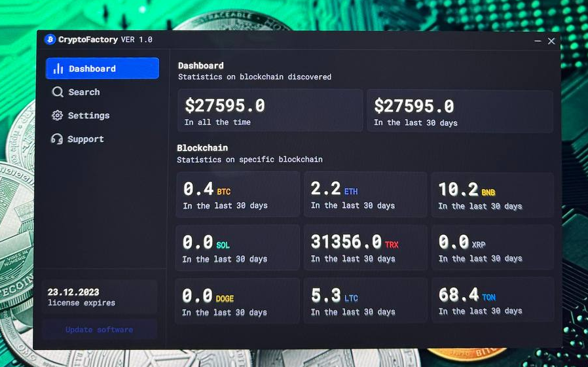Screen dimensions: 588x367
Task: Click the 31356.0 TRX statistics card
Action: pyautogui.click(x=365, y=247)
